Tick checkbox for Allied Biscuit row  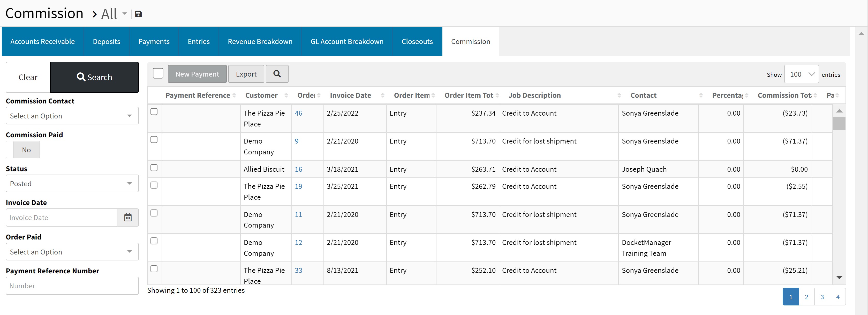point(154,168)
